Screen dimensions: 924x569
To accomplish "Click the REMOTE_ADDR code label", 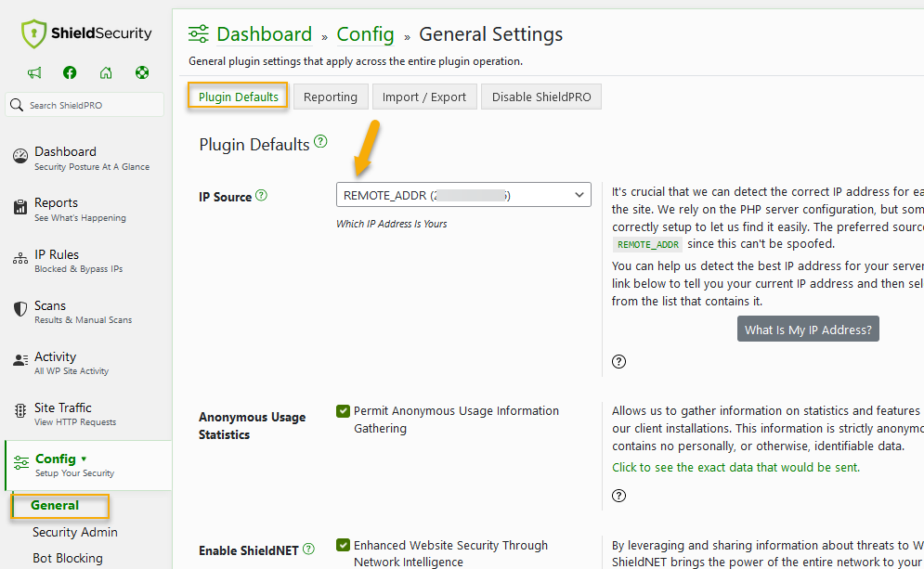I will 647,244.
